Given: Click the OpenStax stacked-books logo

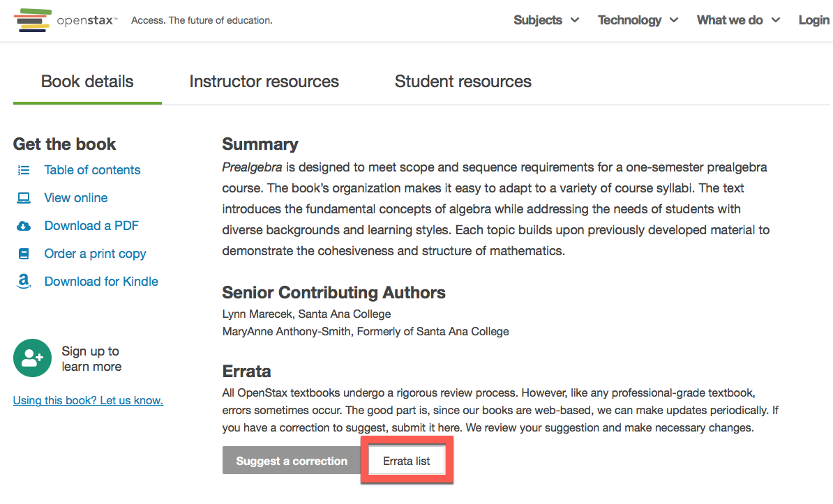Looking at the screenshot, I should [x=33, y=20].
